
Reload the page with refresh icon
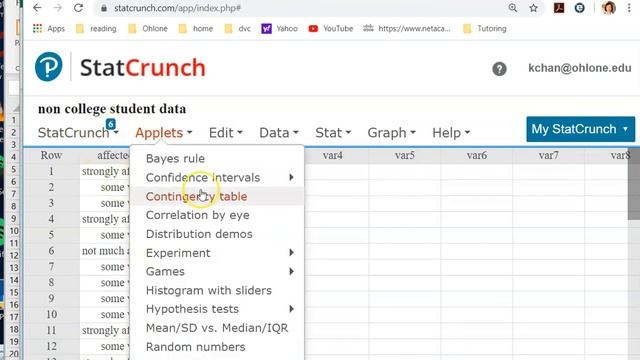(x=78, y=8)
